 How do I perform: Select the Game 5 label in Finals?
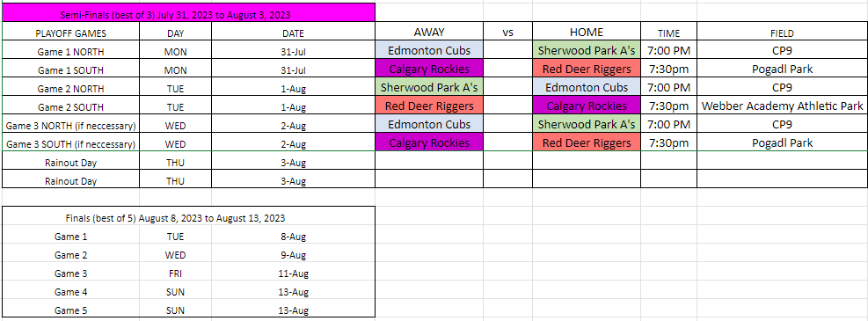[71, 310]
